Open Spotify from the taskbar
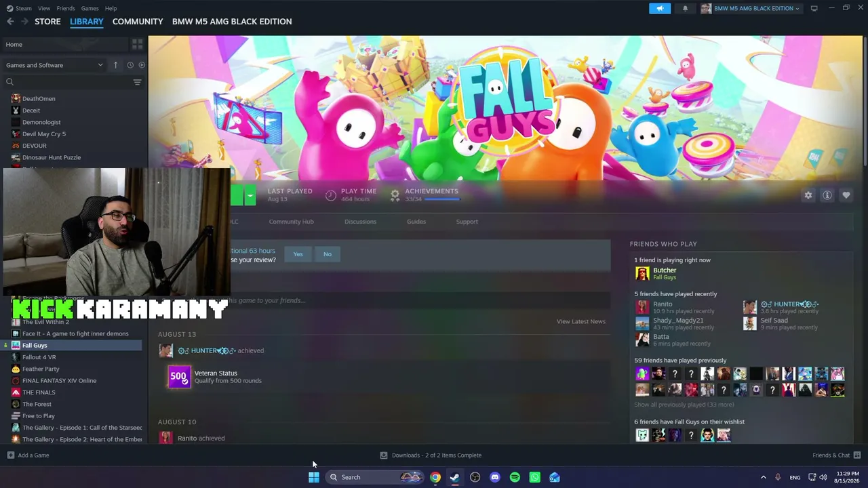 pos(515,477)
